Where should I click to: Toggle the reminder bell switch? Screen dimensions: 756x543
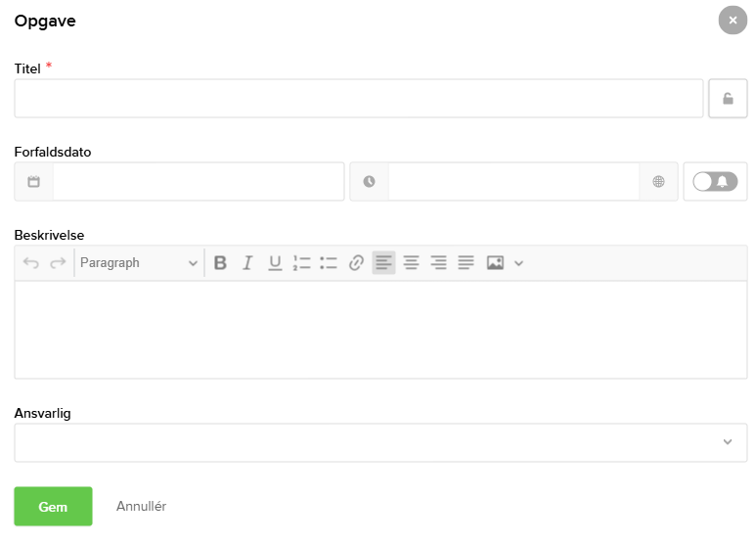[x=715, y=182]
